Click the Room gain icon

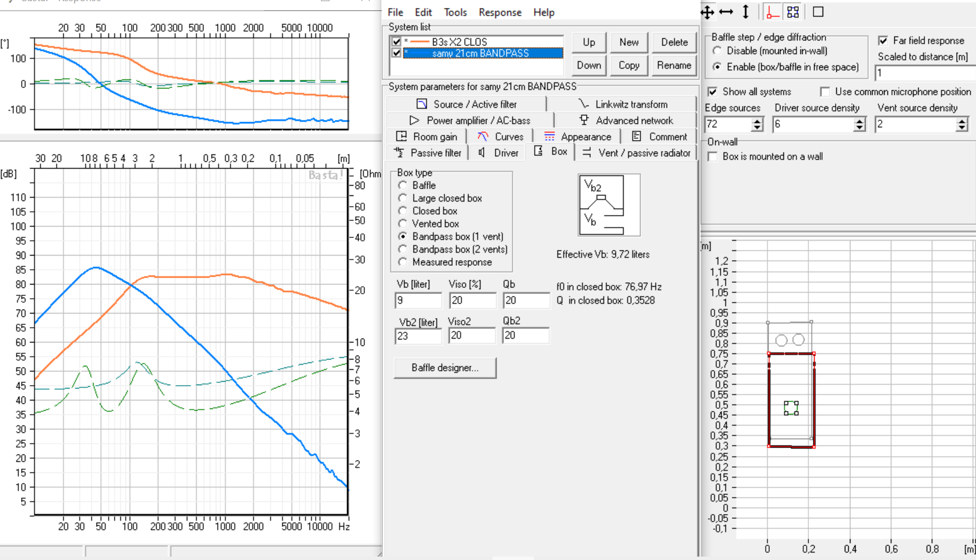[x=402, y=136]
